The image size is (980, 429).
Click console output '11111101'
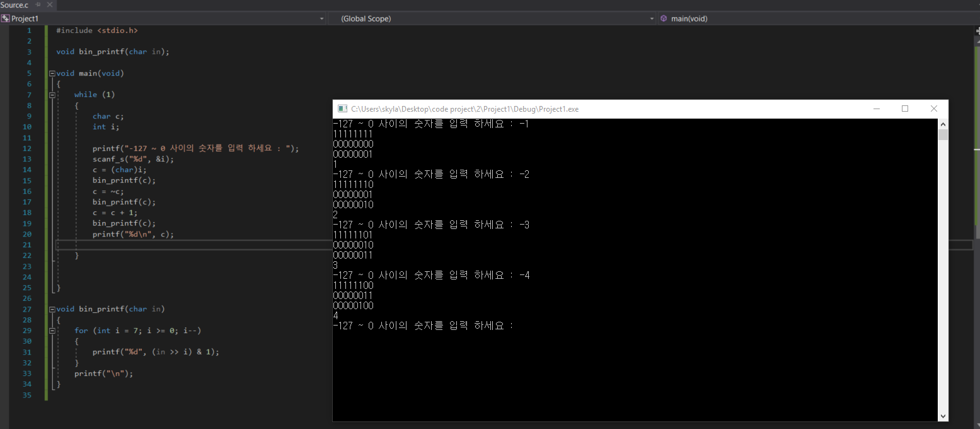[x=353, y=235]
